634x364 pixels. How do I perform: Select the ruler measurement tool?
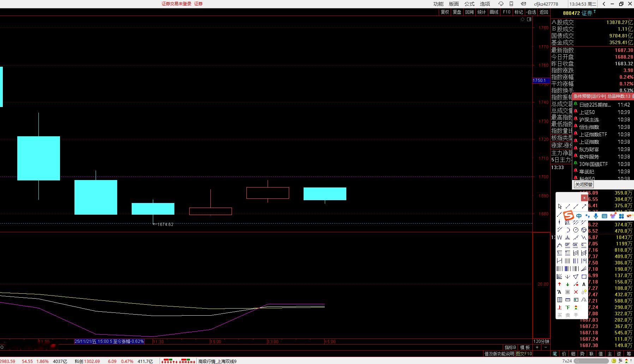click(x=568, y=300)
